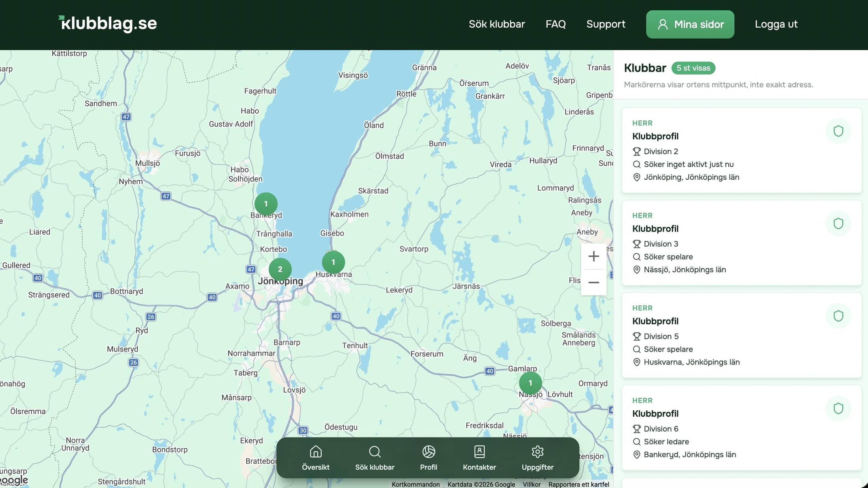Select the Huskvarna map cluster marker

point(333,262)
